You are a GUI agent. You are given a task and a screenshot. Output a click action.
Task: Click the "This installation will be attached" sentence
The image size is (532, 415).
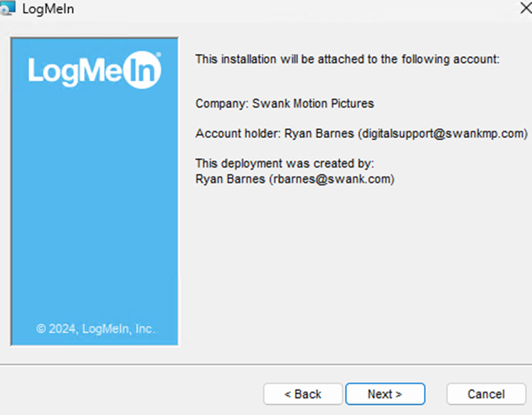348,60
